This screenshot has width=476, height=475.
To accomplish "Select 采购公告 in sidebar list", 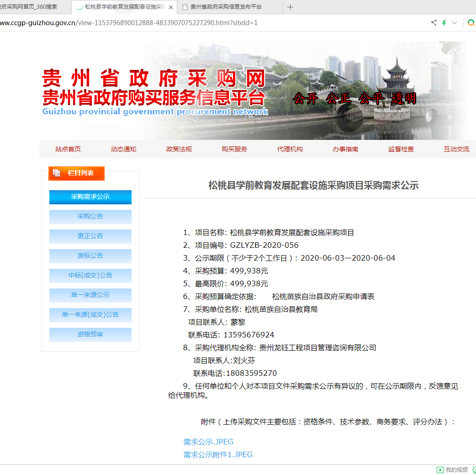I will coord(90,217).
